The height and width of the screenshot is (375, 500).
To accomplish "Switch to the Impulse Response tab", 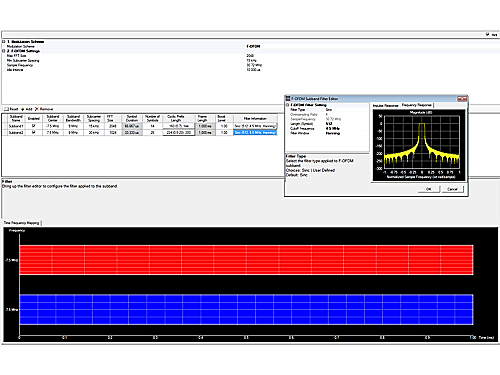I will point(385,105).
